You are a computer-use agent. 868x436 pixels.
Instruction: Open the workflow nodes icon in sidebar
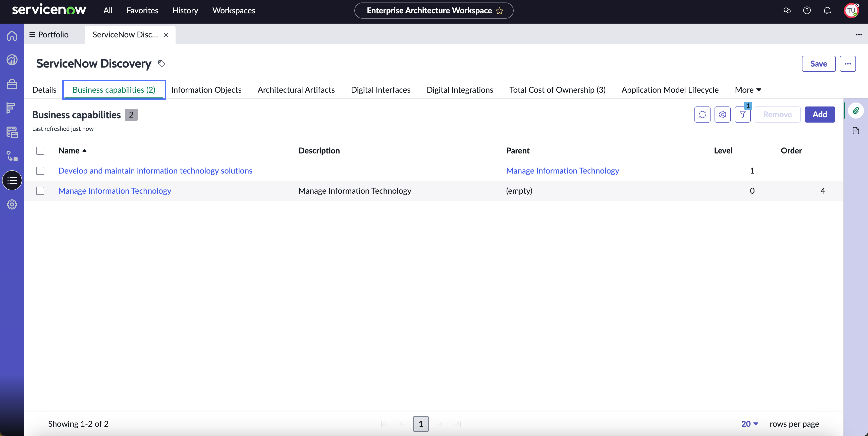point(12,156)
